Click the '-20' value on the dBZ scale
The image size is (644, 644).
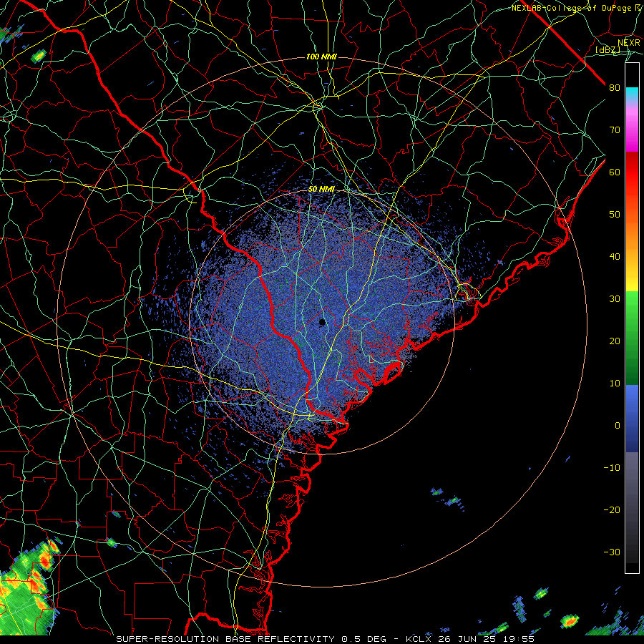point(612,510)
